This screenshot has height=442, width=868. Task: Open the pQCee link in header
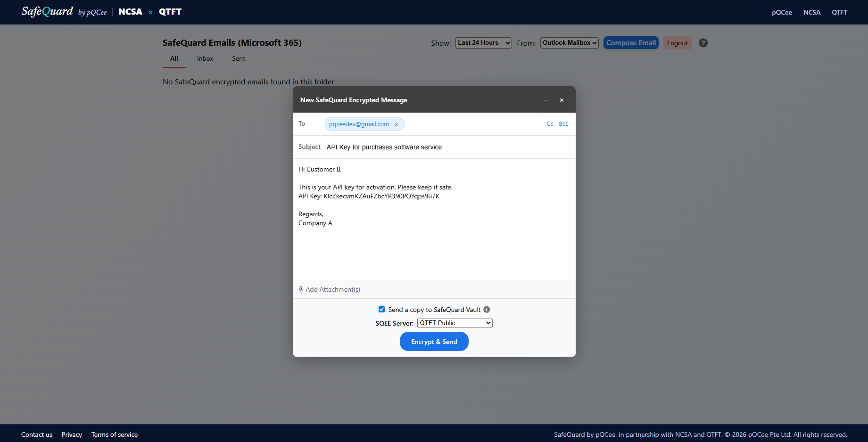click(x=782, y=12)
